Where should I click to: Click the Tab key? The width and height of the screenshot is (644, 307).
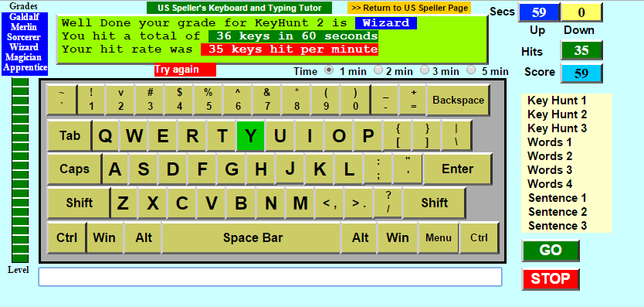69,135
